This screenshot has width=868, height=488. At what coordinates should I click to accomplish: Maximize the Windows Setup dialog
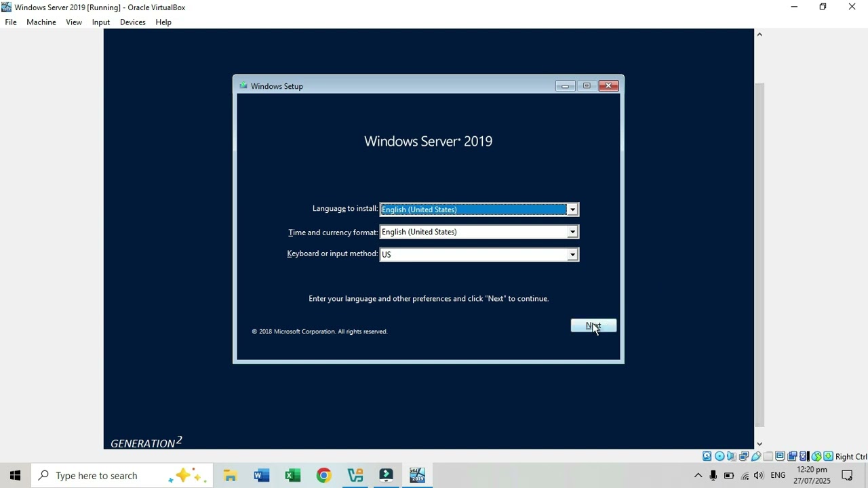click(587, 86)
